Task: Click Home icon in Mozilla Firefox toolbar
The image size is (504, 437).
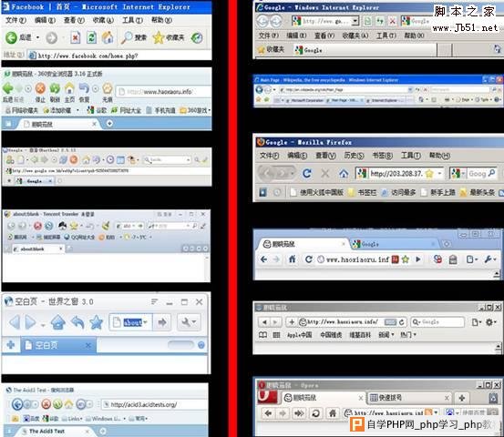Action: pos(344,174)
